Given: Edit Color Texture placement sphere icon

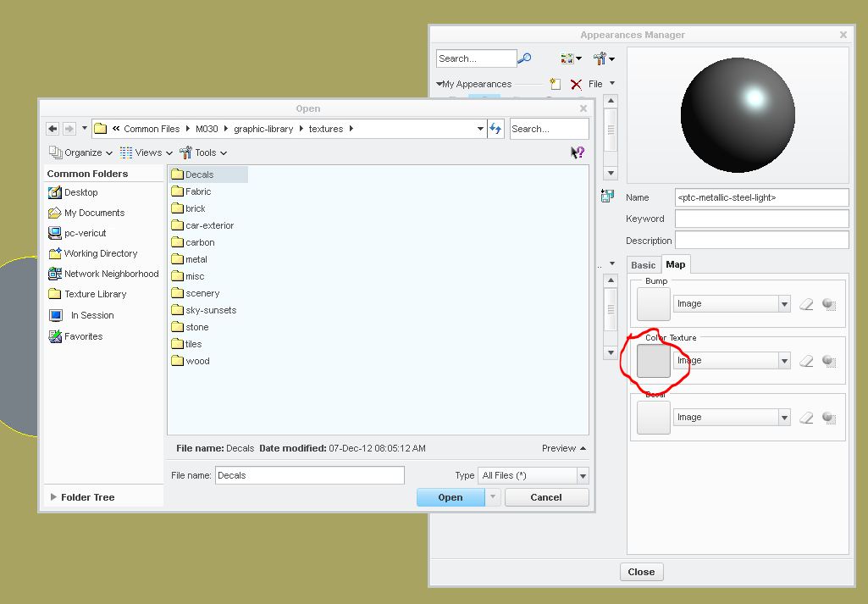Looking at the screenshot, I should pyautogui.click(x=829, y=360).
